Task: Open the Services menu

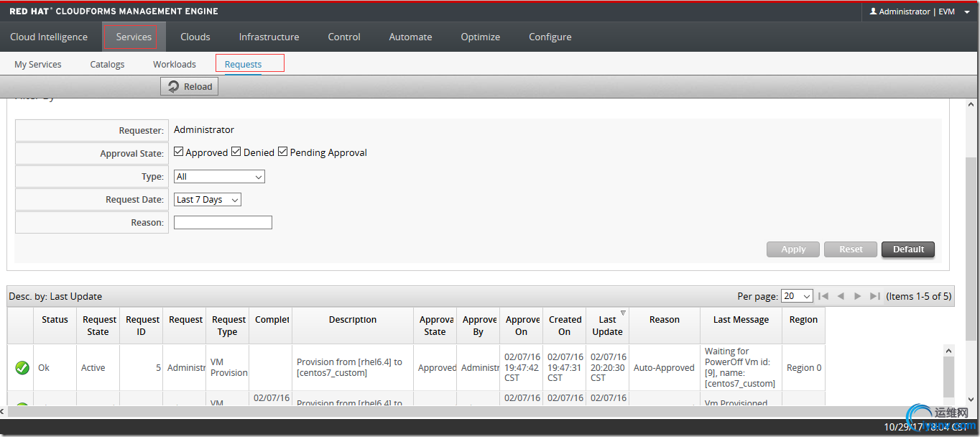Action: click(x=134, y=37)
